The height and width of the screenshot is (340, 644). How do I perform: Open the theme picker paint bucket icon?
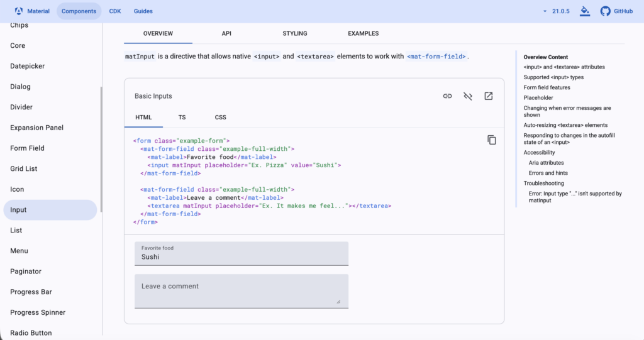pyautogui.click(x=585, y=11)
